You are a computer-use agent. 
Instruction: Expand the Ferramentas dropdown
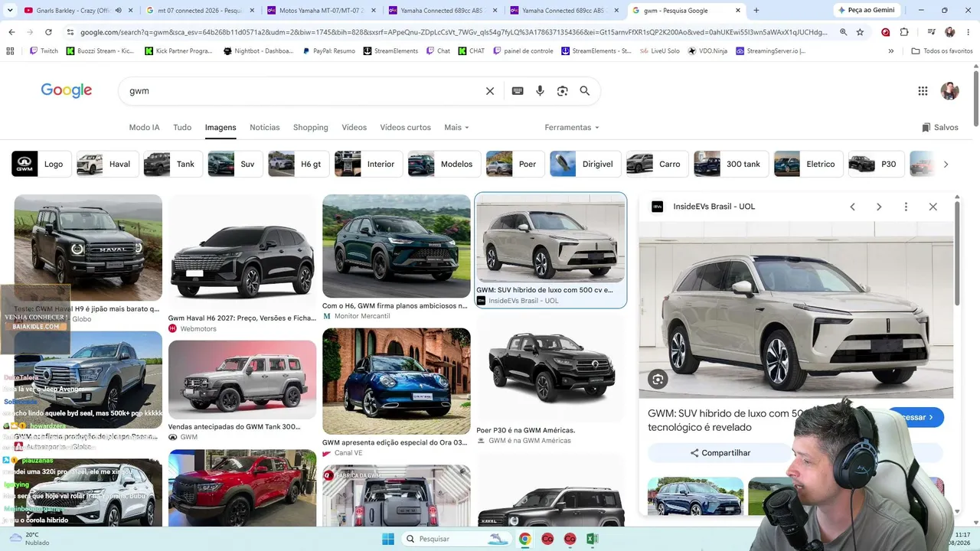click(572, 127)
